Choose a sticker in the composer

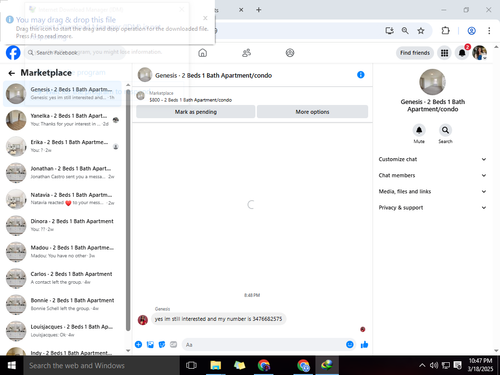162,344
